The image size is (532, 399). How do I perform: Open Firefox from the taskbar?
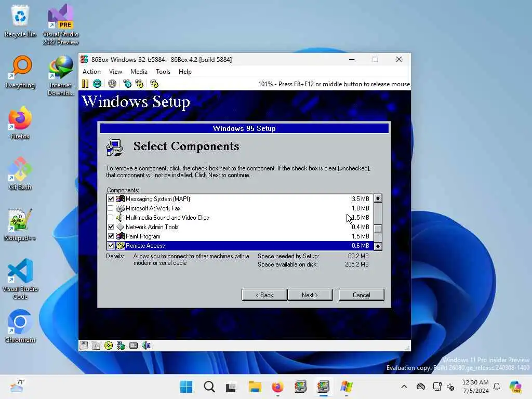click(277, 387)
